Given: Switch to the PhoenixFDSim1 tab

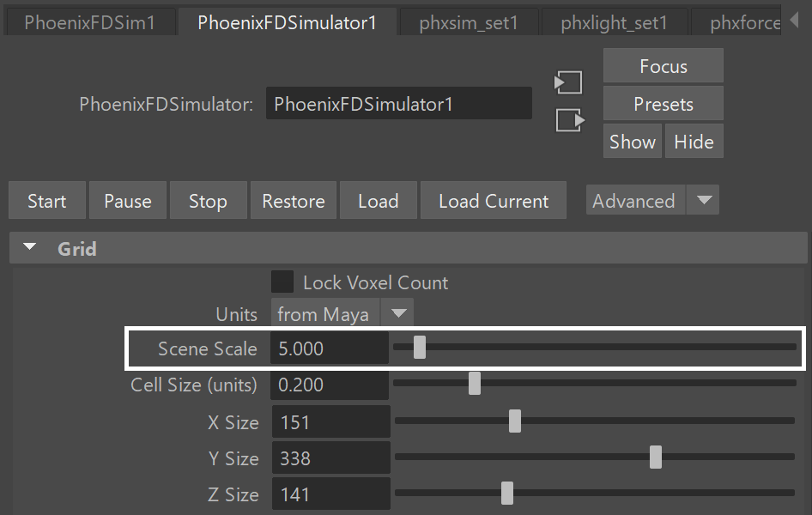Looking at the screenshot, I should pos(89,23).
